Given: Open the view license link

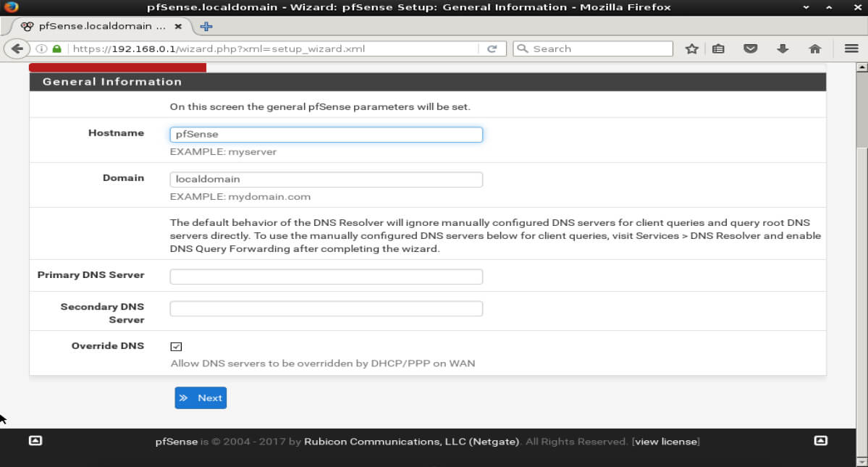Looking at the screenshot, I should click(x=666, y=442).
